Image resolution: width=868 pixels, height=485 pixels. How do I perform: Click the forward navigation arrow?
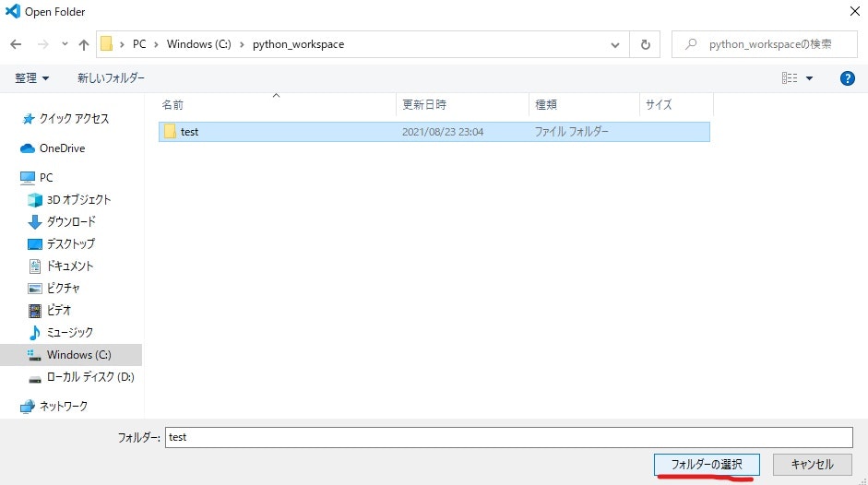click(x=42, y=44)
